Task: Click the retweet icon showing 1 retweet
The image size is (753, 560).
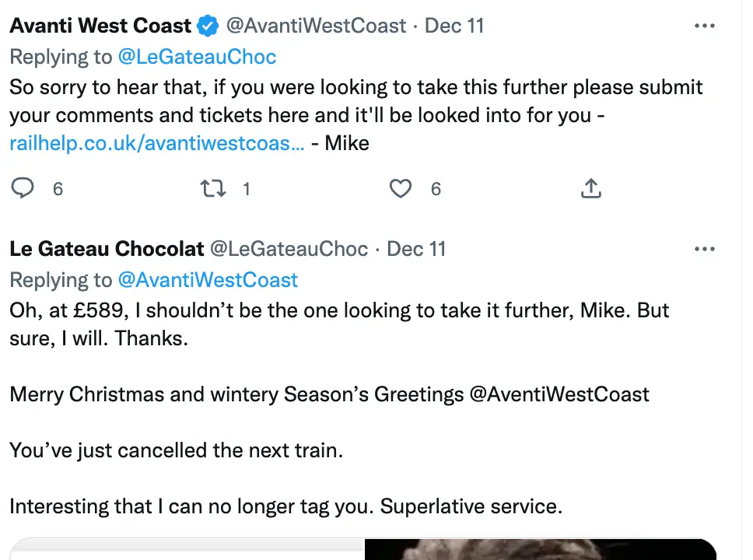Action: point(212,188)
